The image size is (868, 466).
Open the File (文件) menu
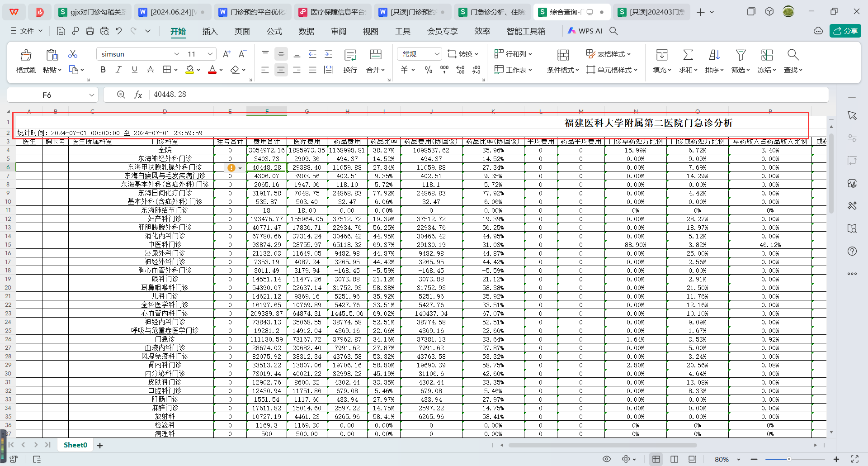27,31
